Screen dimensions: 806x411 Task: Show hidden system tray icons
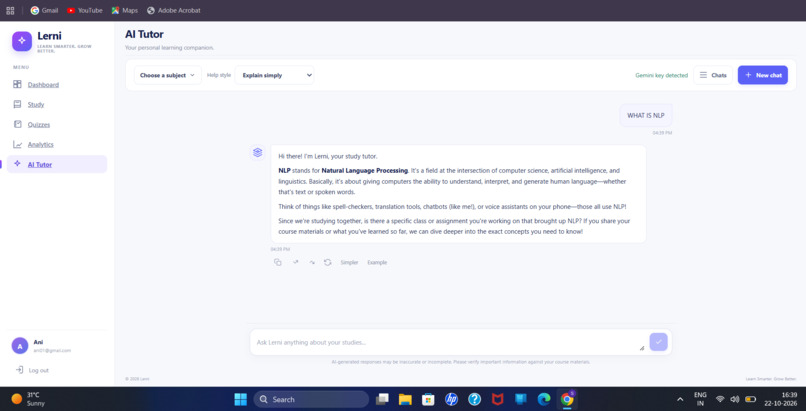[680, 399]
